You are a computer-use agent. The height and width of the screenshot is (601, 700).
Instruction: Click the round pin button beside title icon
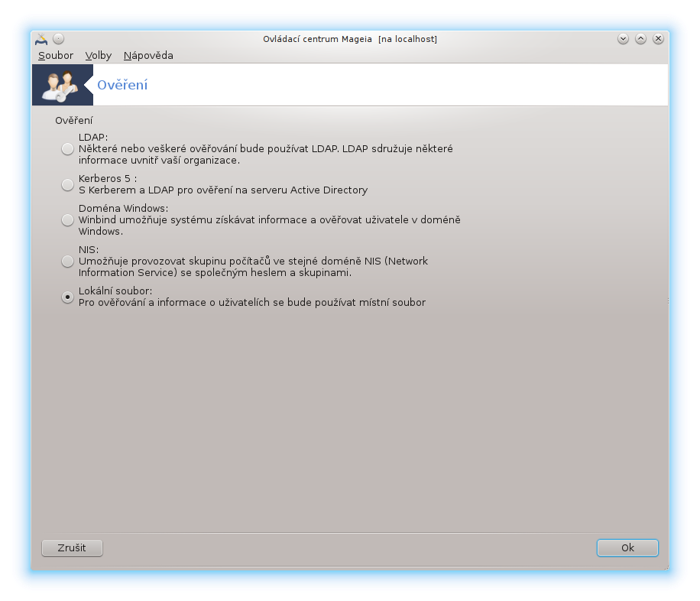pyautogui.click(x=59, y=39)
